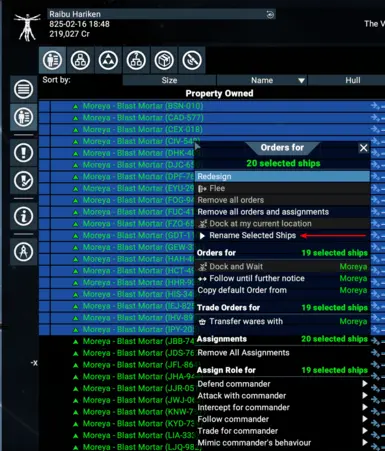Click order icon at end of CEX-018 row
The width and height of the screenshot is (385, 451).
tap(376, 130)
